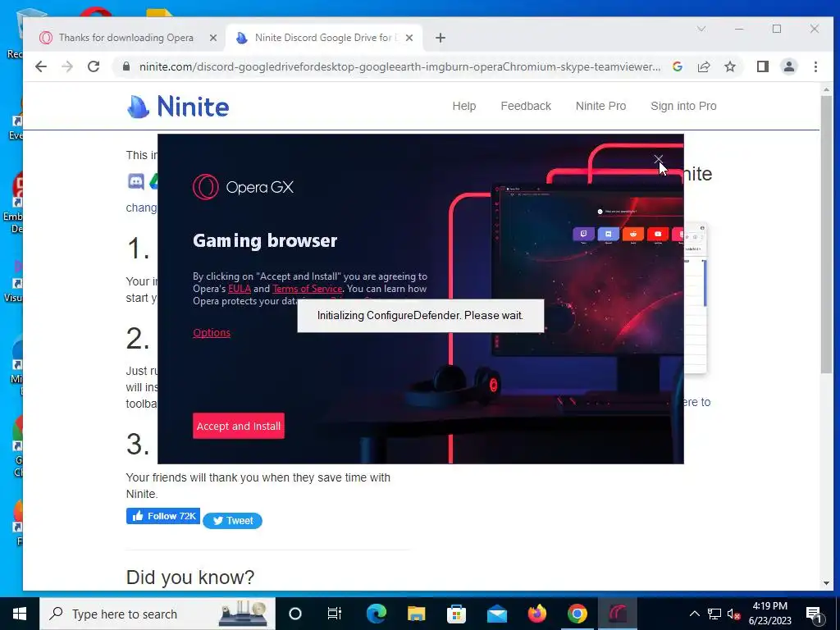Open Opera's EULA link
This screenshot has height=630, width=840.
(x=240, y=289)
